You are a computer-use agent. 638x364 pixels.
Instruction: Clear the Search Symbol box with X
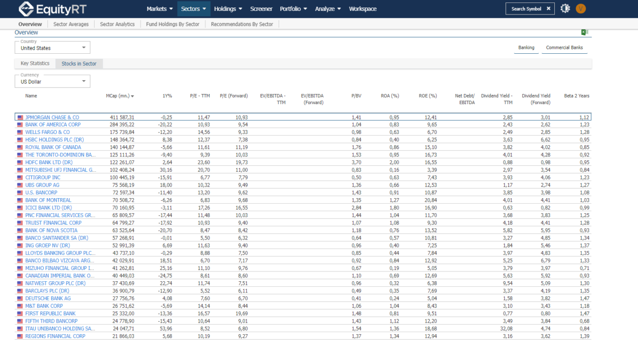pos(548,8)
